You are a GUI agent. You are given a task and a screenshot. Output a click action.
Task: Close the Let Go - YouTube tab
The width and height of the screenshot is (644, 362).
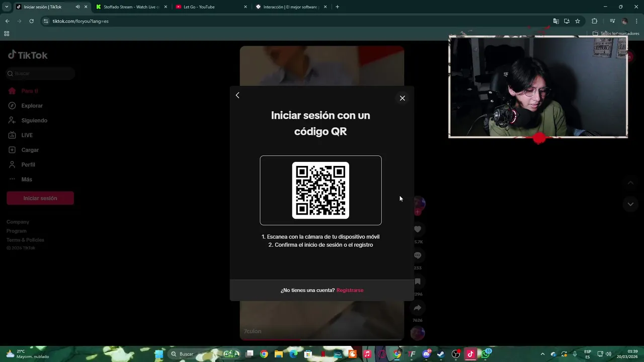pos(246,7)
